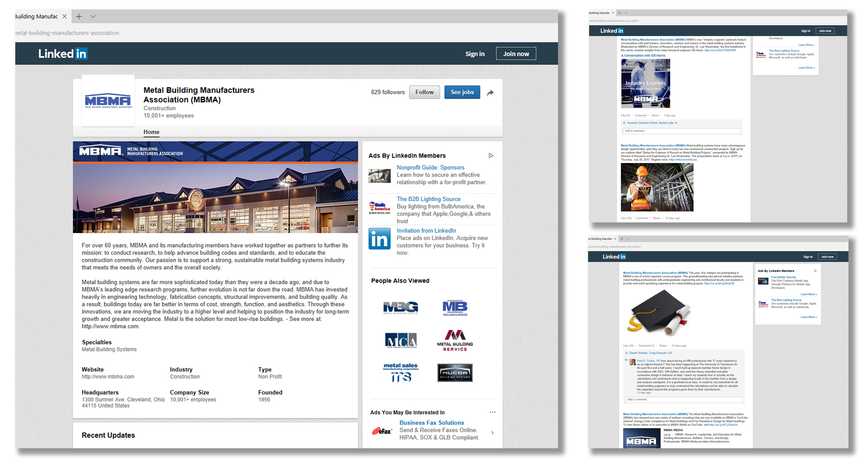Screen dimensions: 868x468
Task: Close the Building Manufac tab in main window
Action: 64,16
